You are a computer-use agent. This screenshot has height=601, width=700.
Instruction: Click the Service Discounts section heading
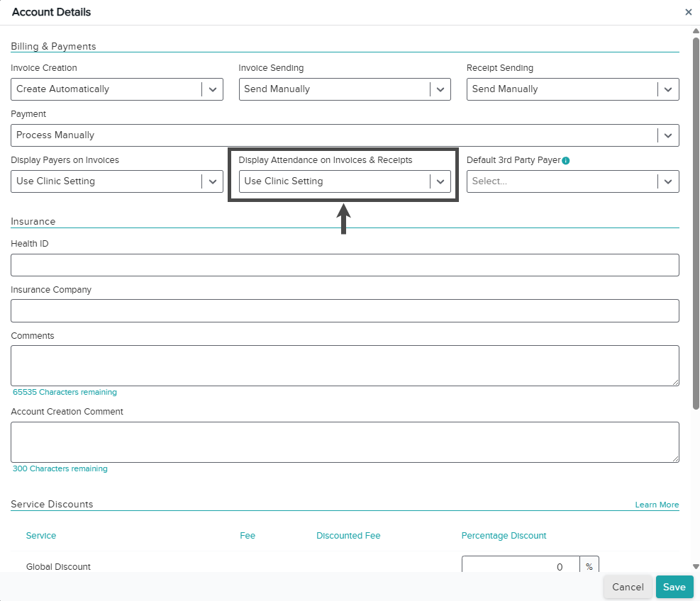pyautogui.click(x=52, y=504)
